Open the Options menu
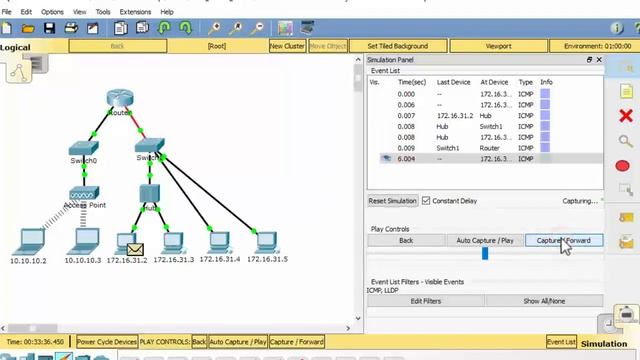 (52, 12)
